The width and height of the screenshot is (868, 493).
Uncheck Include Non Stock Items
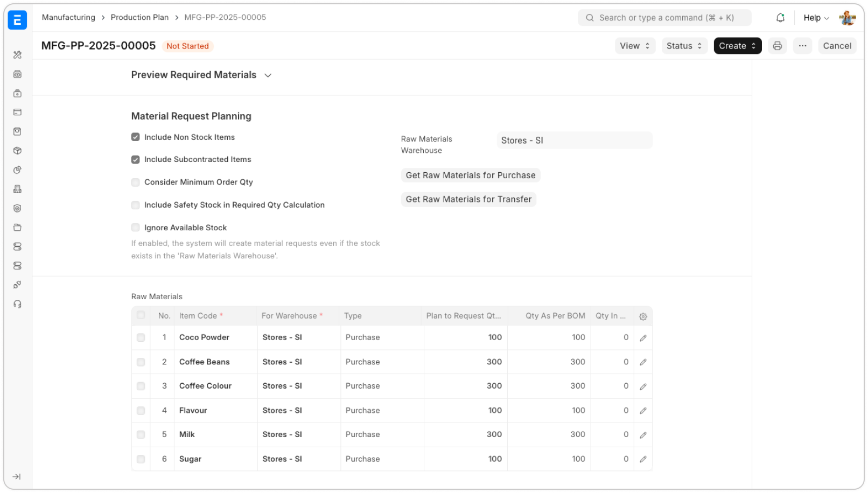point(136,137)
